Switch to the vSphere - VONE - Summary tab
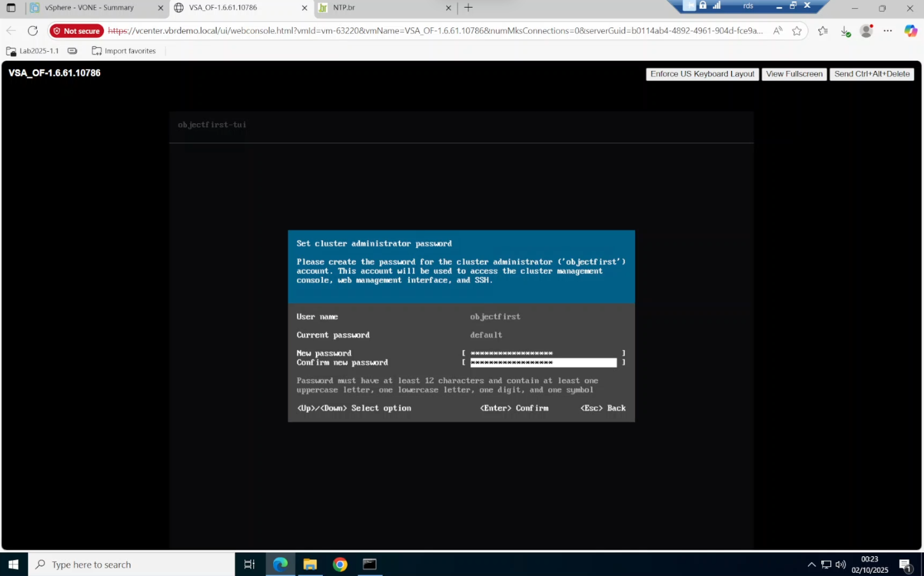The width and height of the screenshot is (924, 576). click(89, 8)
